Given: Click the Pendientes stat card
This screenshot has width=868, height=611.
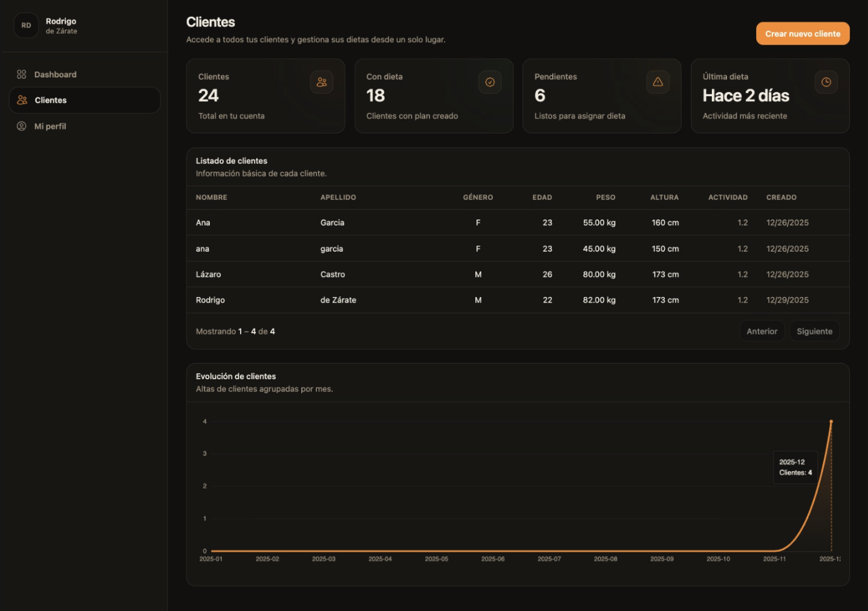Looking at the screenshot, I should tap(601, 96).
